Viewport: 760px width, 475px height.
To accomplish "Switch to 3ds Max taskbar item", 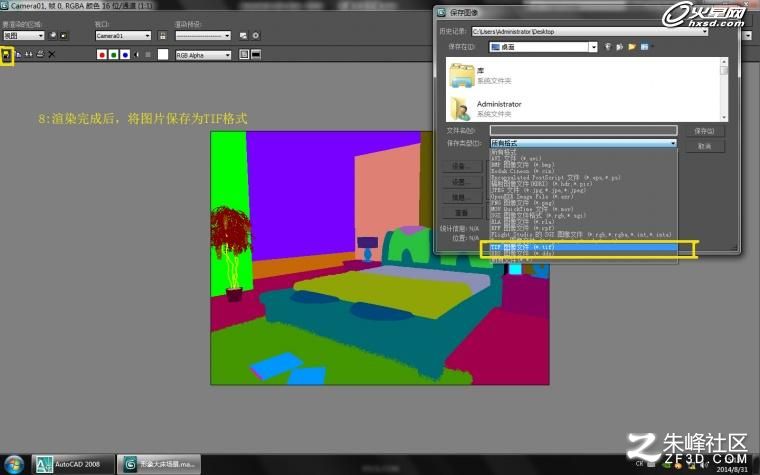I will click(x=159, y=464).
